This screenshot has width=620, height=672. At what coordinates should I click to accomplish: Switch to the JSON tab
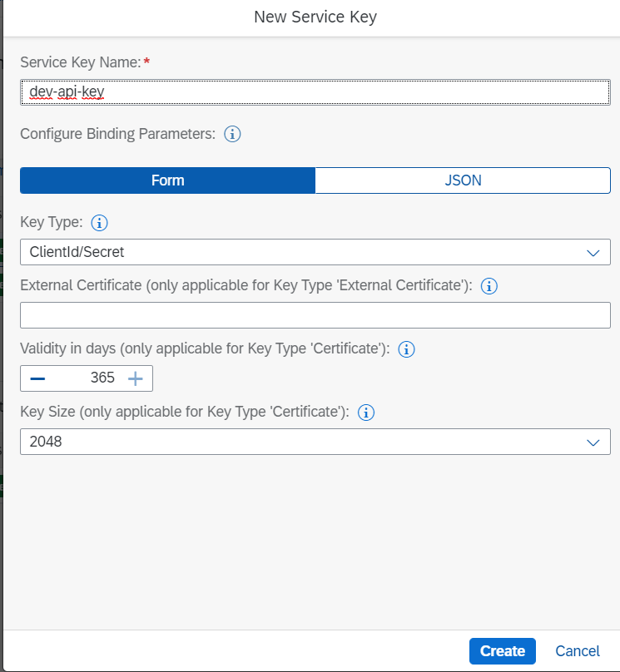(463, 180)
